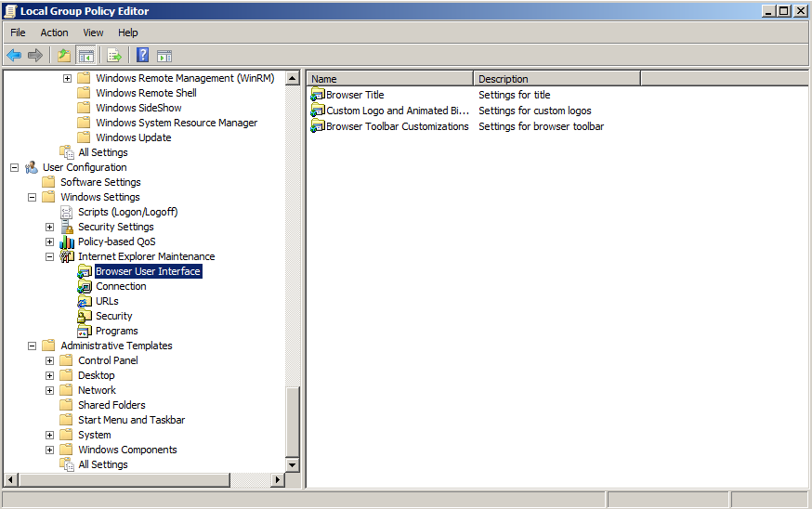Image resolution: width=812 pixels, height=509 pixels.
Task: Click tree horizontal scrollbar right arrow
Action: click(278, 480)
